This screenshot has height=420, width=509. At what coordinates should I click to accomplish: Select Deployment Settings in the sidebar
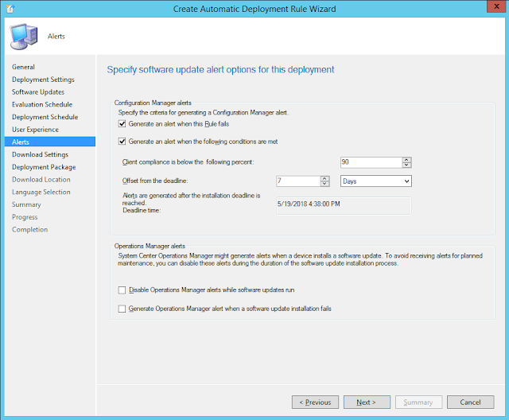click(43, 80)
